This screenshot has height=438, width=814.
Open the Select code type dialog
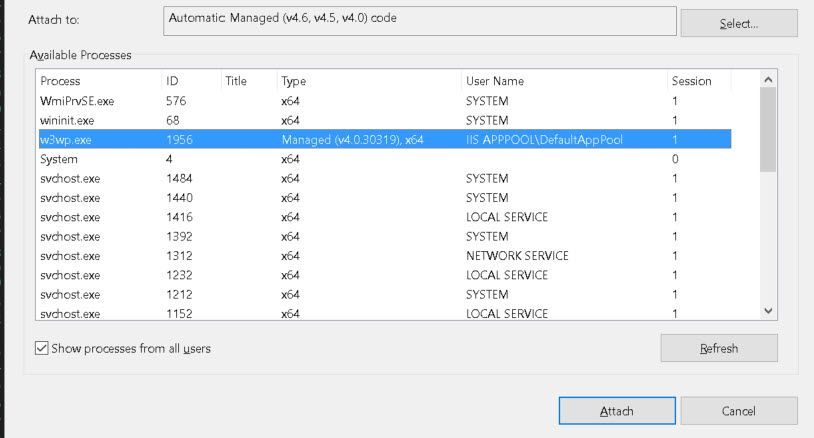[738, 23]
